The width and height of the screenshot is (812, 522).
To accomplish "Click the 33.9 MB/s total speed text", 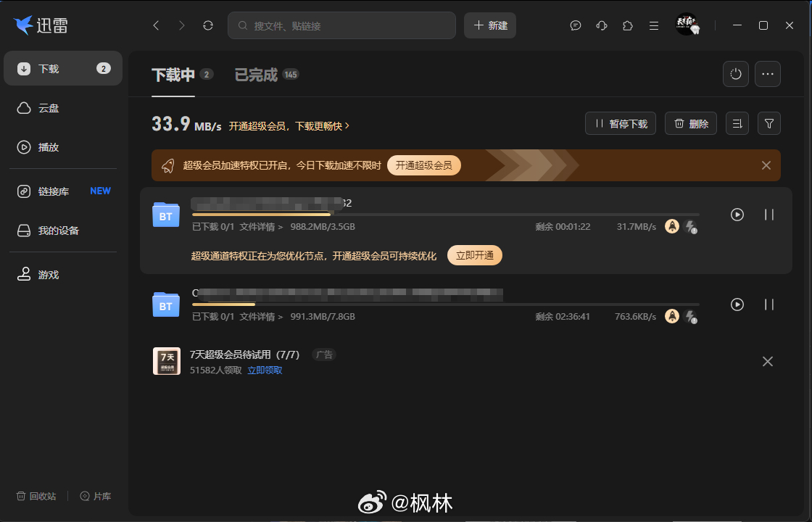I will [x=186, y=124].
